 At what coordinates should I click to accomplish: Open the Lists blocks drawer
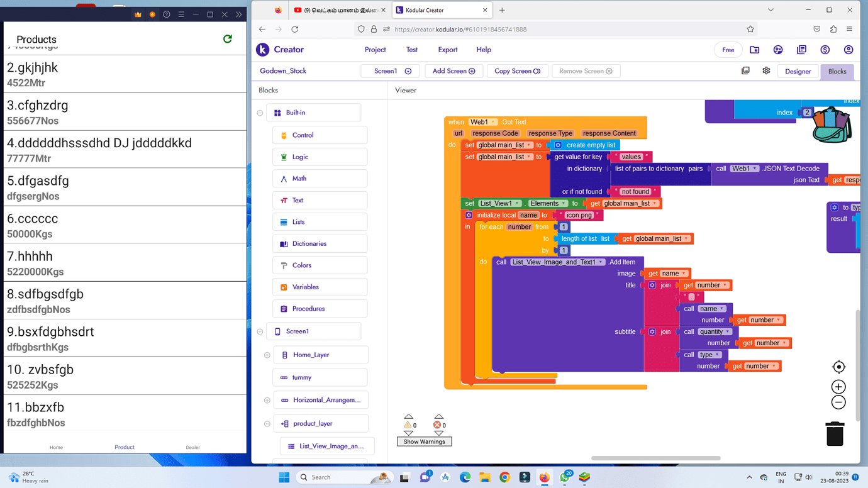pos(319,221)
